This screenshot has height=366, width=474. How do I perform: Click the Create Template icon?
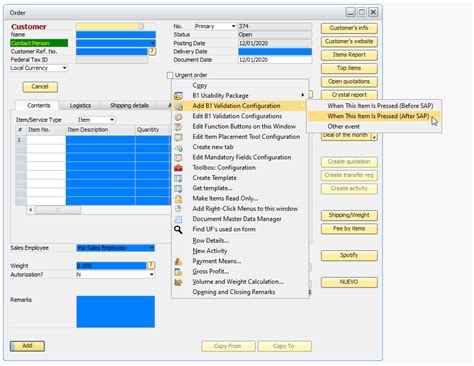[x=178, y=178]
